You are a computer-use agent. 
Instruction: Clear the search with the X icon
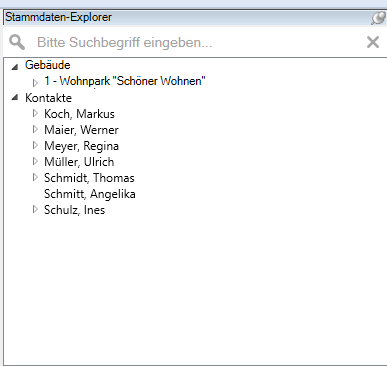click(373, 42)
